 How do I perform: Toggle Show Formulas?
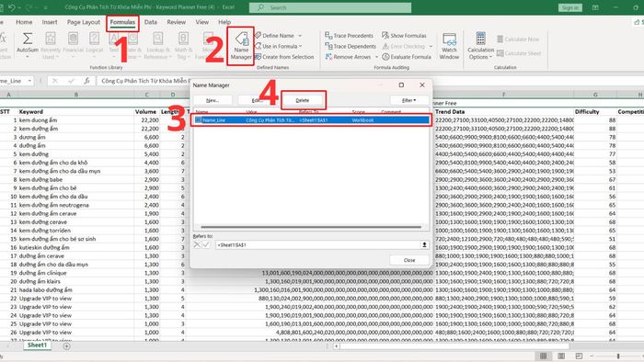[x=404, y=36]
